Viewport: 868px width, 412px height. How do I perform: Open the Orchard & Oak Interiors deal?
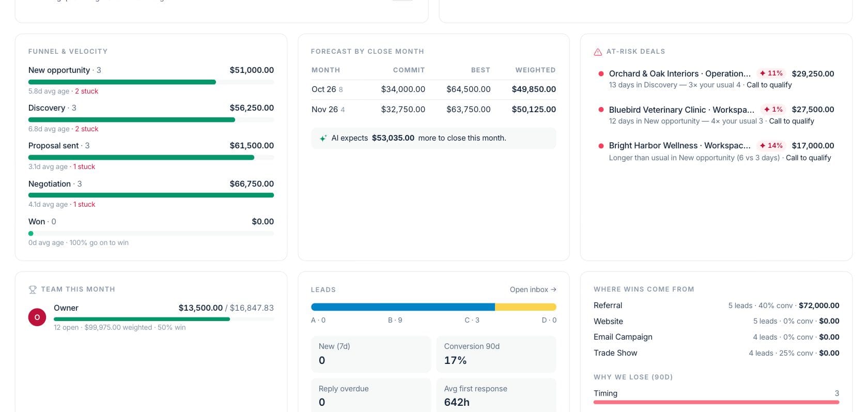[680, 73]
